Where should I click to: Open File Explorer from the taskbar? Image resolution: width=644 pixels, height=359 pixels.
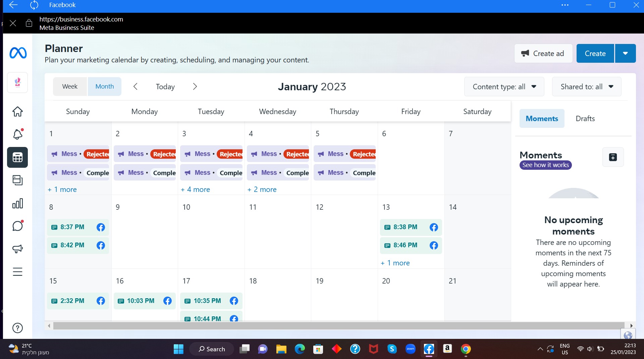pyautogui.click(x=281, y=349)
